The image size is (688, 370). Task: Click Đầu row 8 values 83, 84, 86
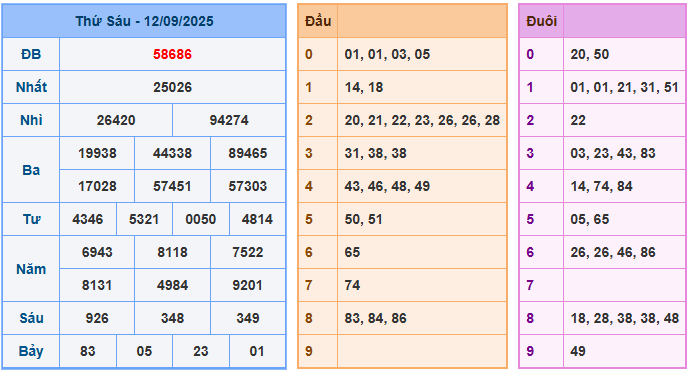[x=376, y=318]
